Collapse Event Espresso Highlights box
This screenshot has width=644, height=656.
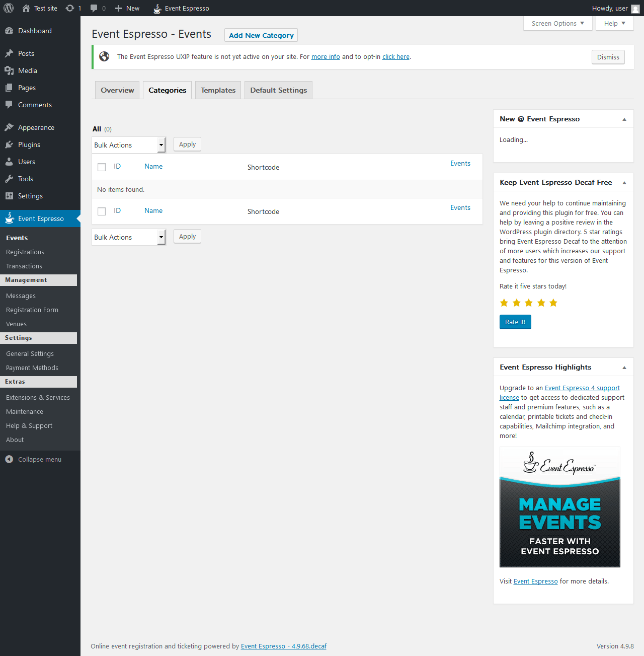[x=624, y=368]
